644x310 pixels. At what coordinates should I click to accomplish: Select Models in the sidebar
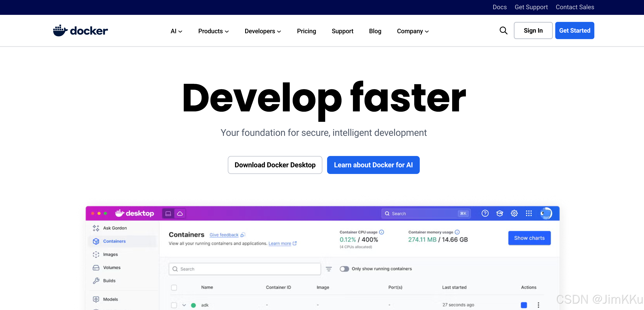pos(110,299)
